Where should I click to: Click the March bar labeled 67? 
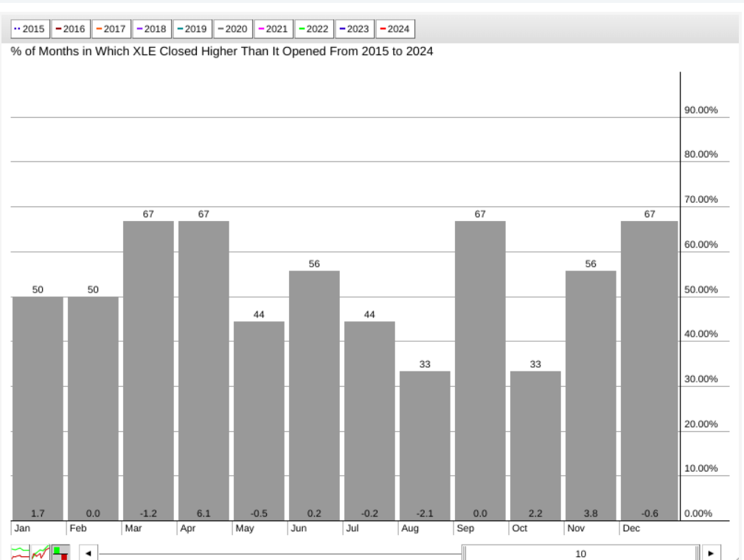(x=148, y=371)
